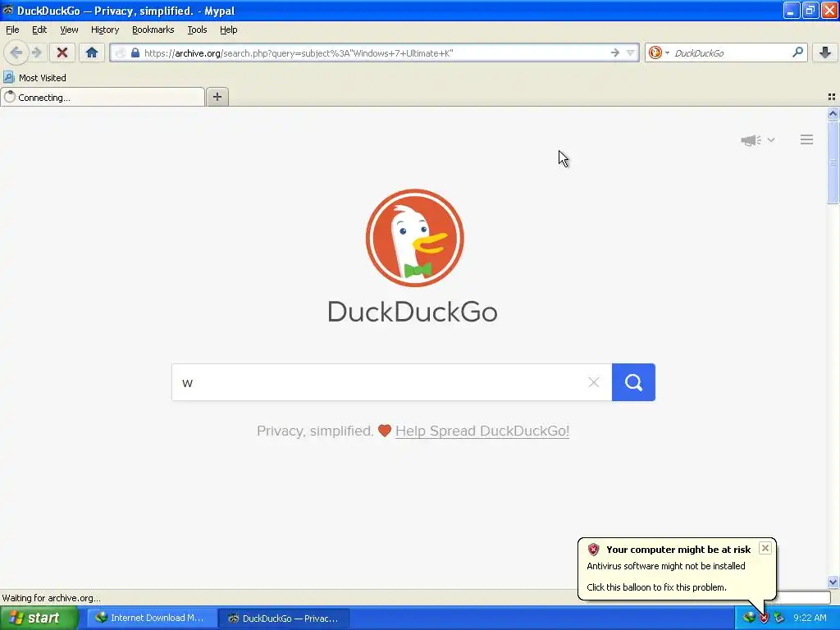The width and height of the screenshot is (840, 630).
Task: Click the 9:22 AM system clock
Action: coord(810,619)
